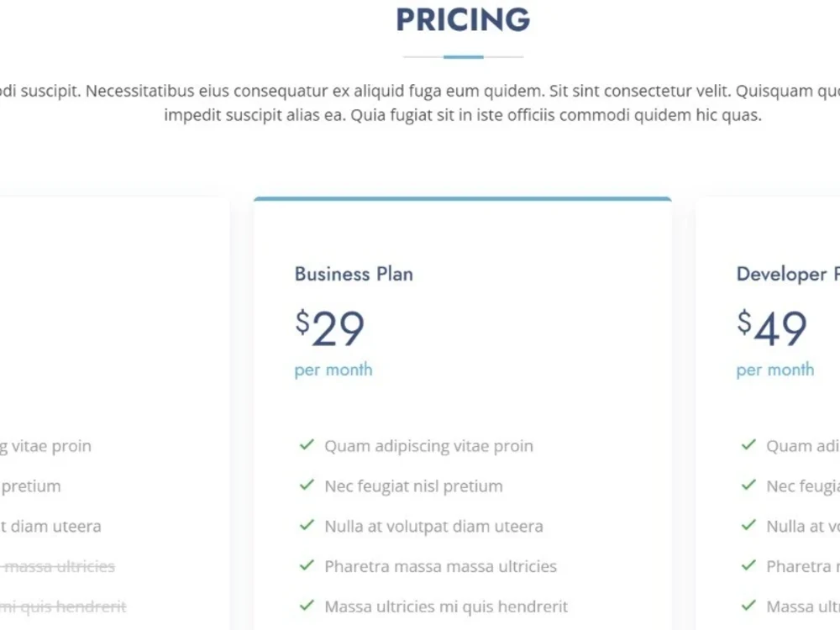Select the Business Plan heading

pyautogui.click(x=354, y=274)
